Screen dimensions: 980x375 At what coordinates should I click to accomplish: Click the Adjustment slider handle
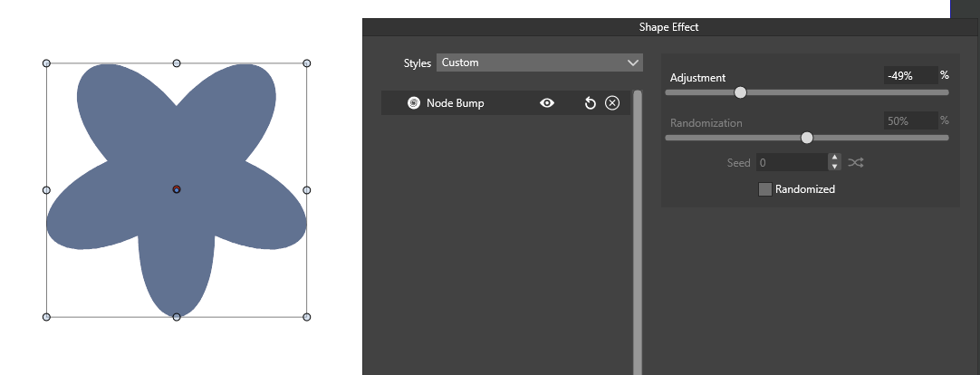740,92
